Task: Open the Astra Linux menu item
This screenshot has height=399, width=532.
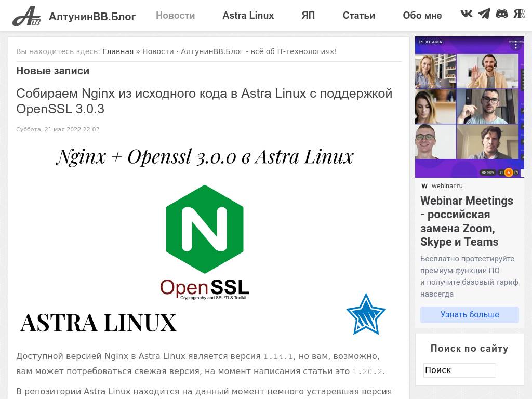Action: click(x=248, y=15)
